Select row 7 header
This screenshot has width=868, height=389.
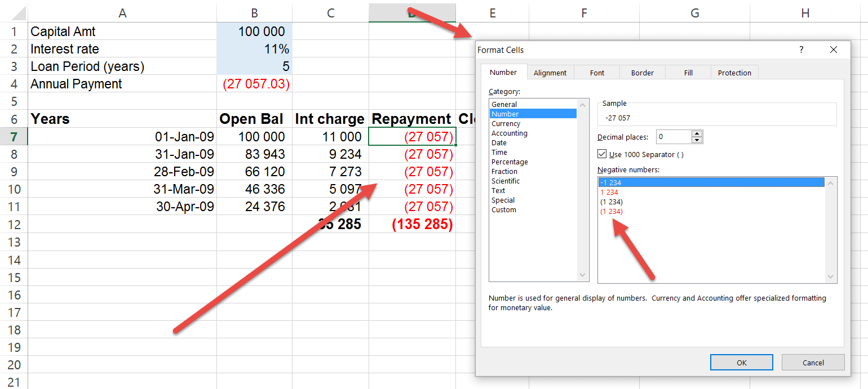point(14,136)
